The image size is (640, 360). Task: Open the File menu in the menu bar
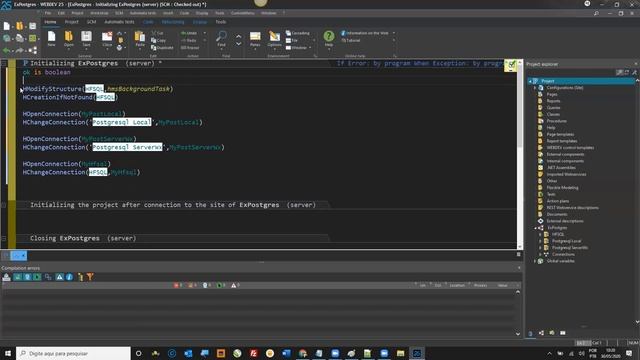coord(48,13)
